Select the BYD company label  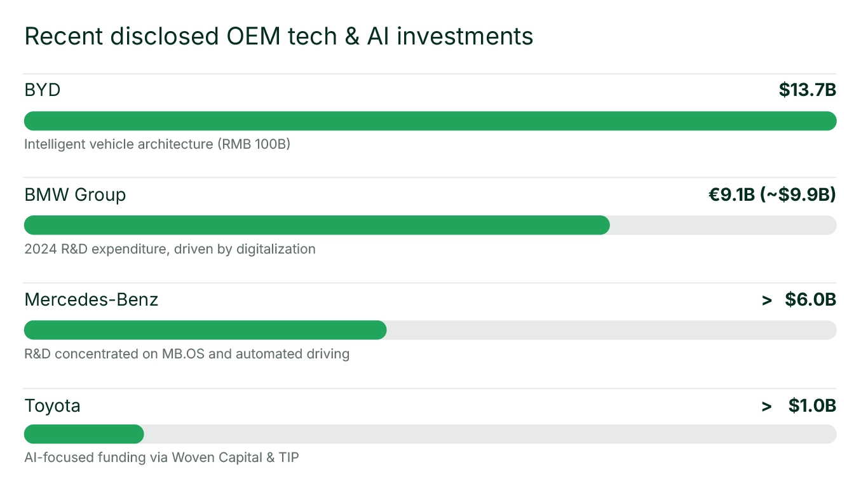point(43,90)
